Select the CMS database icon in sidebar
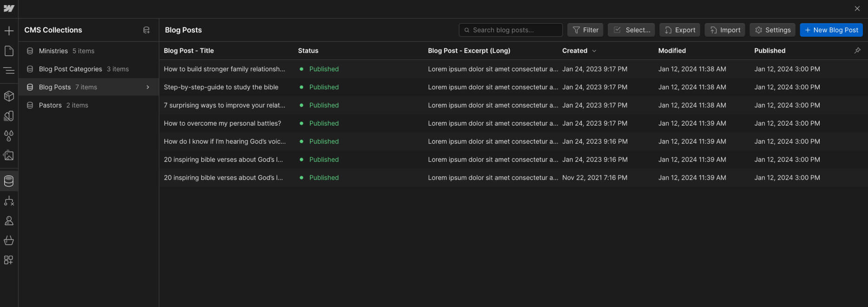 point(9,181)
